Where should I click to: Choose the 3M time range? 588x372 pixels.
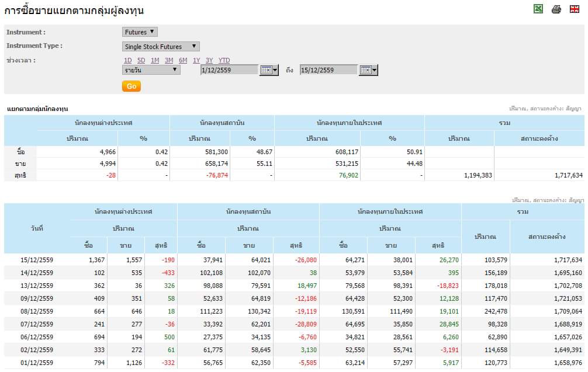(169, 60)
